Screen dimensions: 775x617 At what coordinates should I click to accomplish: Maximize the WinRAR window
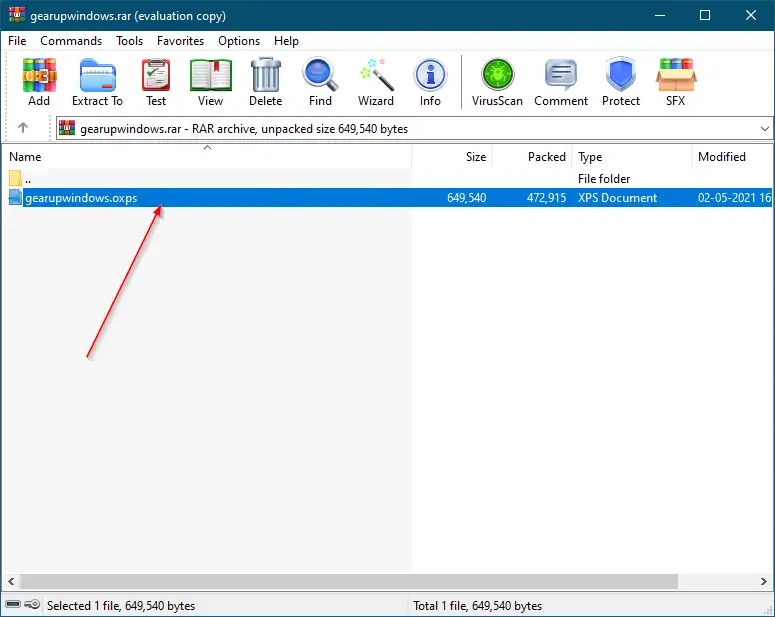coord(705,15)
